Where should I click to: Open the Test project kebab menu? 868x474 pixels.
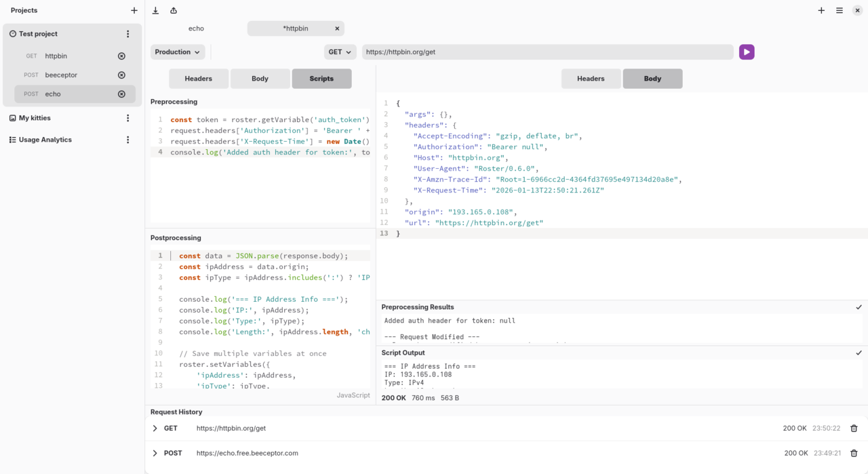pos(127,33)
